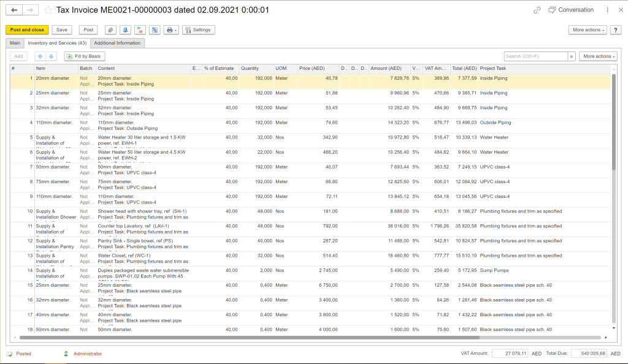Post the document

88,30
